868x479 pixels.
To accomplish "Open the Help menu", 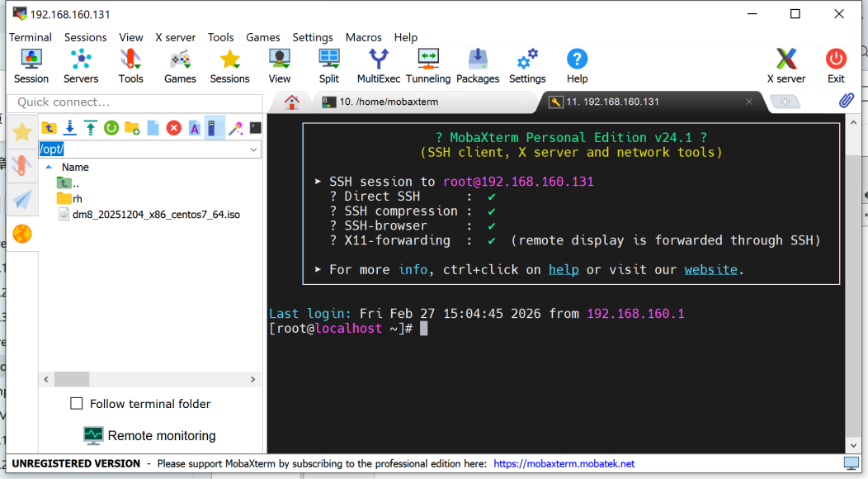I will (x=406, y=37).
